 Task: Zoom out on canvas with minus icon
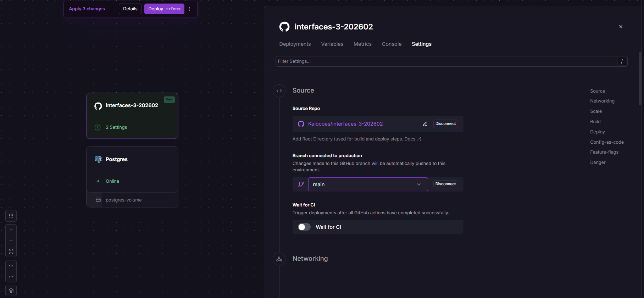click(11, 241)
